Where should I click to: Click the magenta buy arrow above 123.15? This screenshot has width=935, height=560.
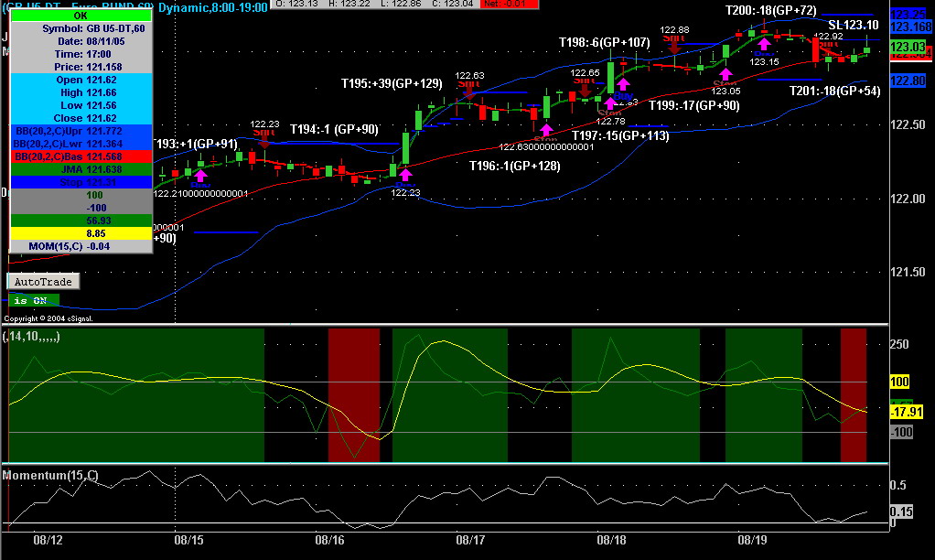click(x=764, y=44)
